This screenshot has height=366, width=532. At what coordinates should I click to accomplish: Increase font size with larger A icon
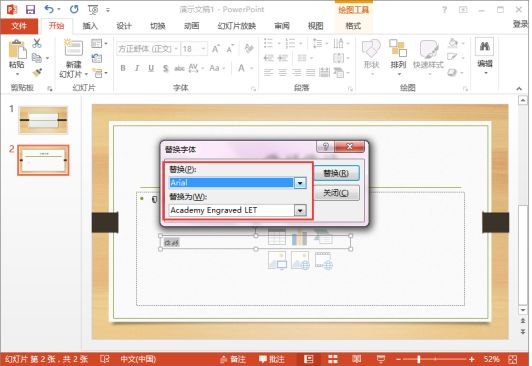click(x=215, y=49)
